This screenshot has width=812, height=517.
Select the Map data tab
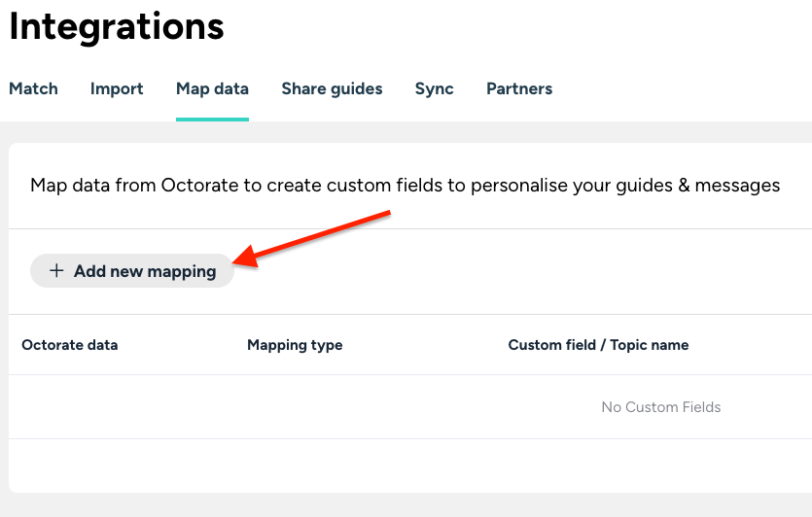click(212, 88)
